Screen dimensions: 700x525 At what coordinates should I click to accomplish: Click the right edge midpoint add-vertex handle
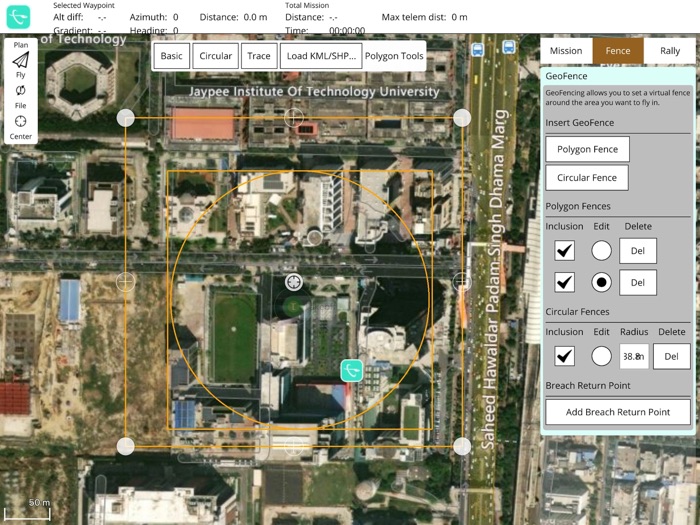point(462,282)
